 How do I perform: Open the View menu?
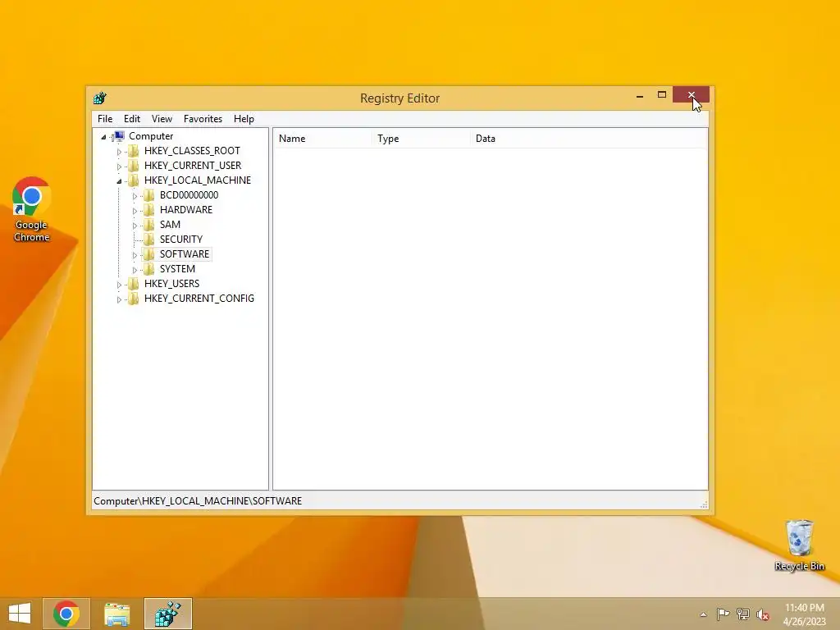(x=162, y=119)
